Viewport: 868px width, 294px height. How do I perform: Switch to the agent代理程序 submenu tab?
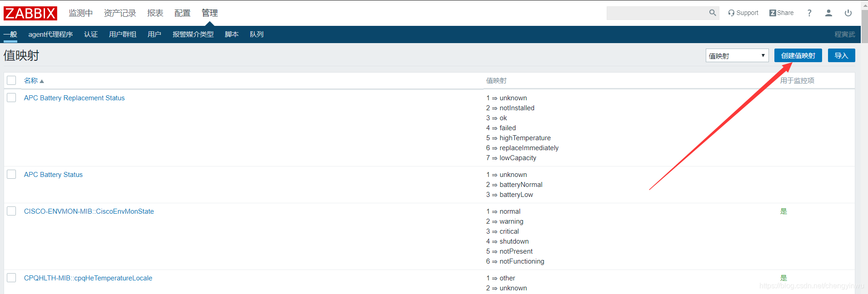pyautogui.click(x=50, y=34)
